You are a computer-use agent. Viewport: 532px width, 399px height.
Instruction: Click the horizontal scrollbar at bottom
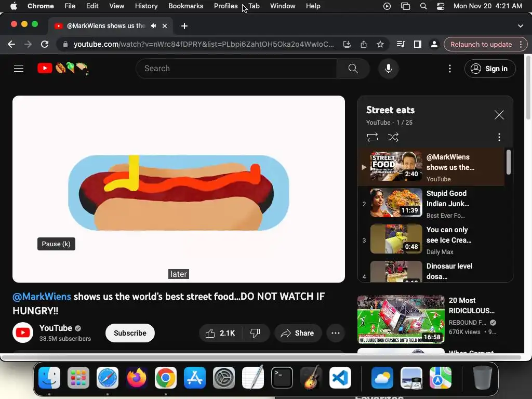[x=261, y=357]
